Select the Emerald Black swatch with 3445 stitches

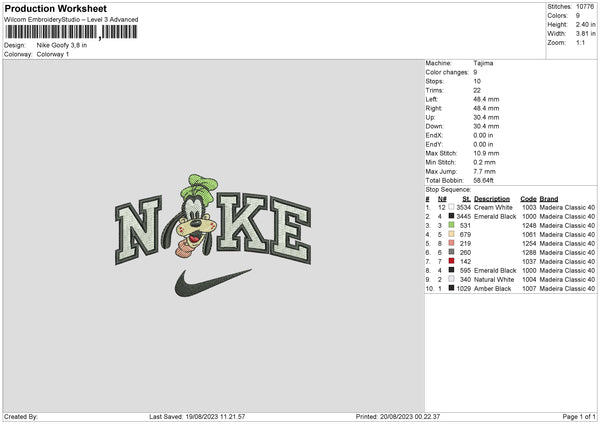(x=452, y=216)
